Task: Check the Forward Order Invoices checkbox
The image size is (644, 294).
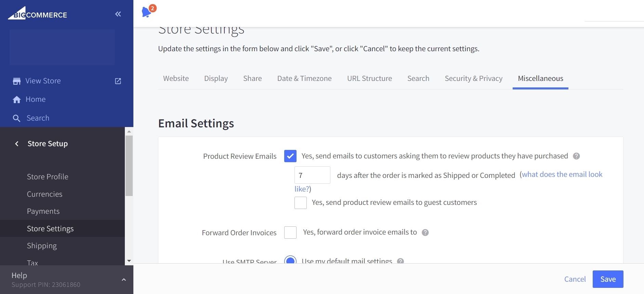Action: click(x=290, y=233)
